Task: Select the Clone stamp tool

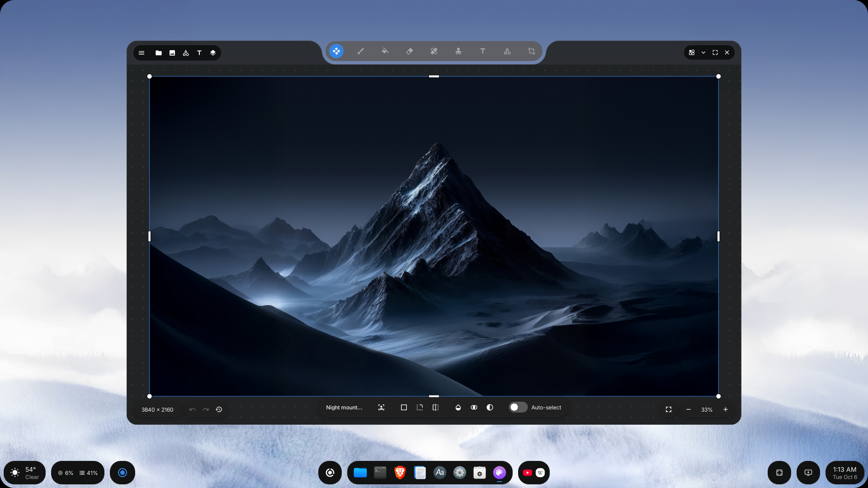Action: (458, 52)
